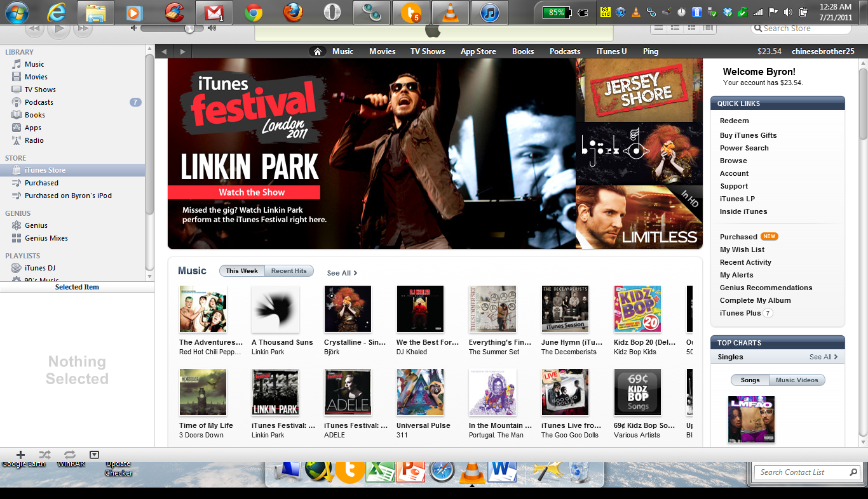This screenshot has height=499, width=868.
Task: Switch Music section to Recent Hits
Action: pos(289,271)
